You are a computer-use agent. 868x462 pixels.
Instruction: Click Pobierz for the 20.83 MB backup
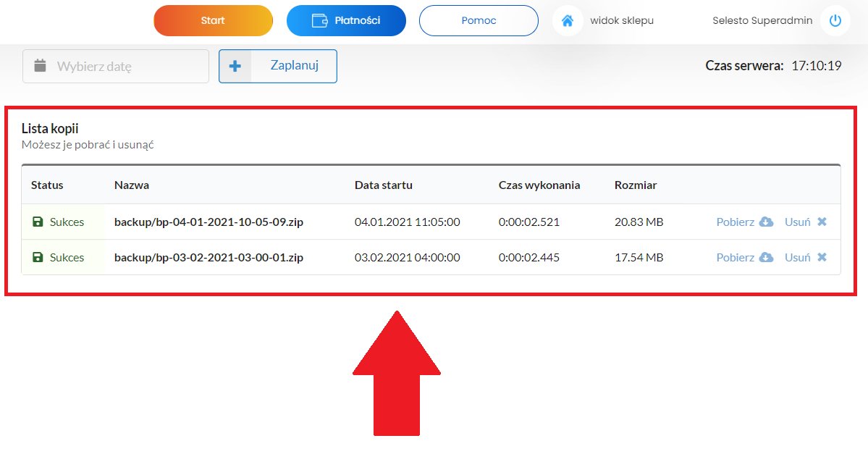click(x=735, y=222)
